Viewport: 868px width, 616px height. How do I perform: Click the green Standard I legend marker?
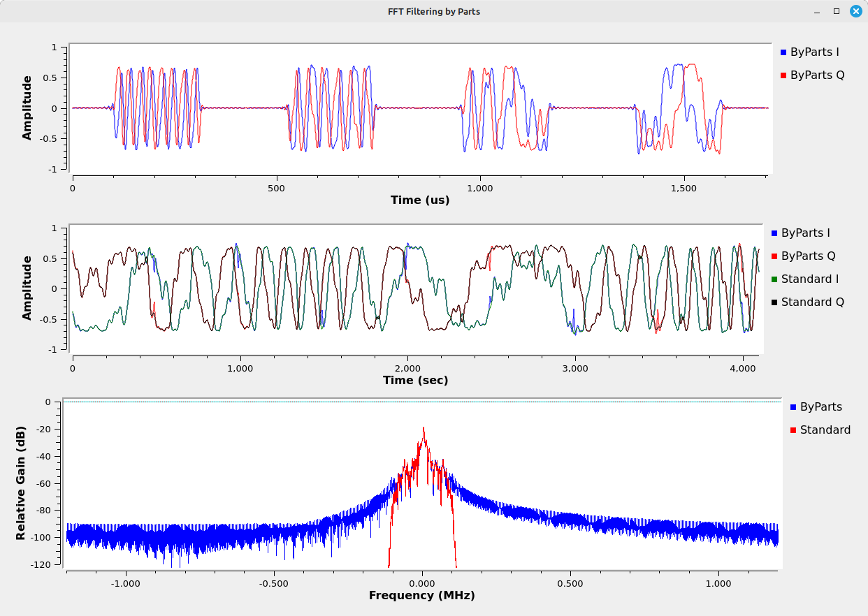click(x=774, y=279)
